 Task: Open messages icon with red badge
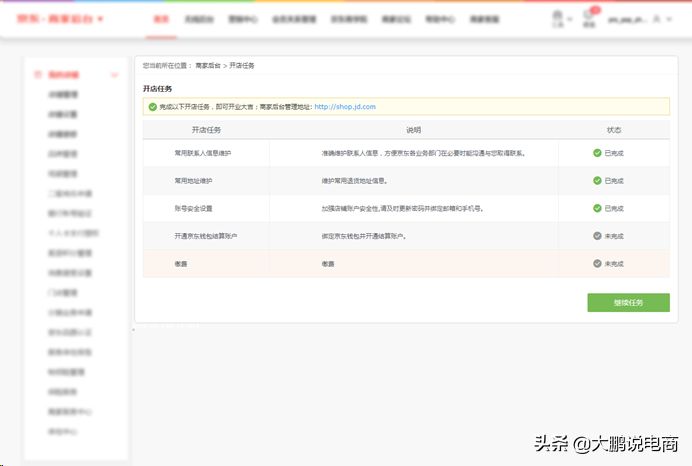[x=590, y=18]
